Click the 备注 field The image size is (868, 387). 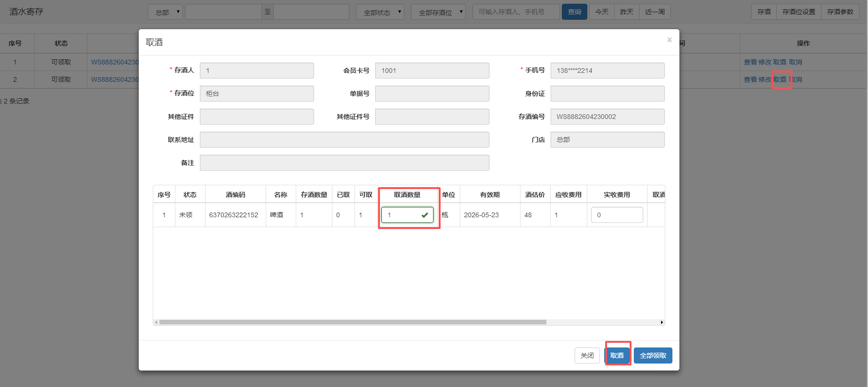(345, 163)
